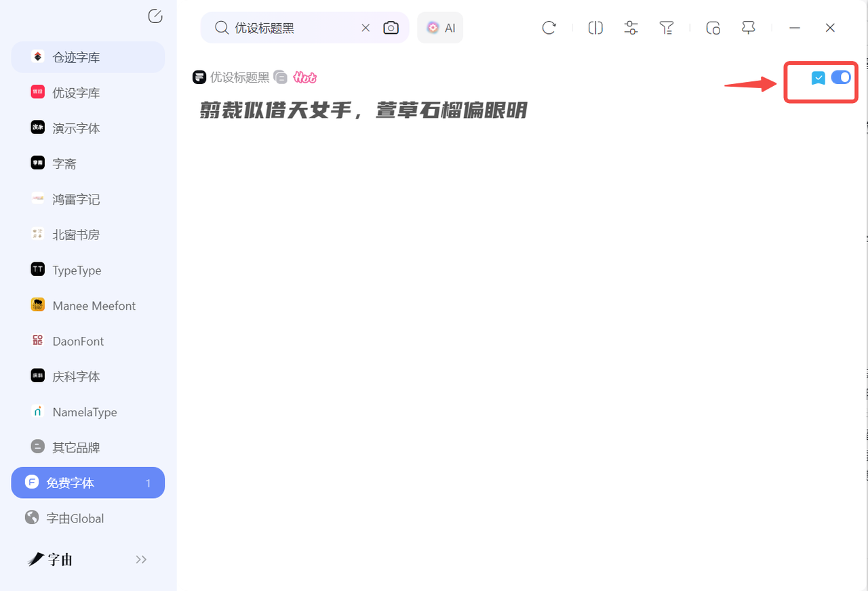Open the font filter funnel icon
The image size is (868, 591).
click(x=667, y=28)
